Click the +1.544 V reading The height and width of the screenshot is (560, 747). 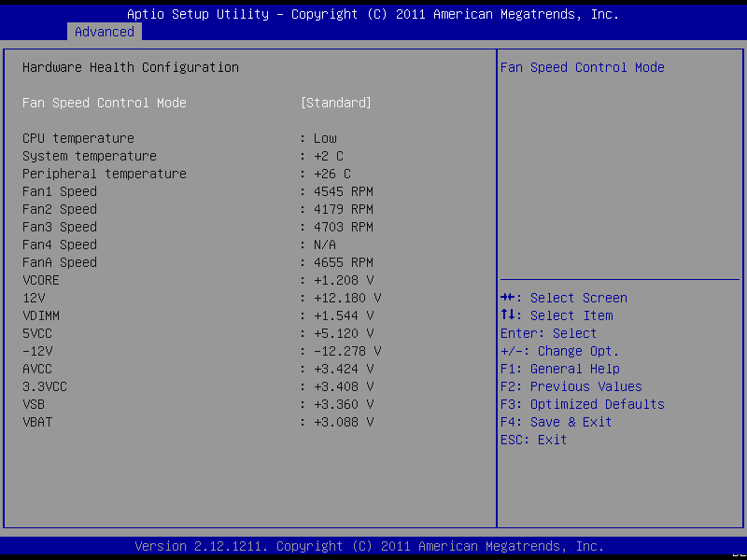pyautogui.click(x=344, y=315)
